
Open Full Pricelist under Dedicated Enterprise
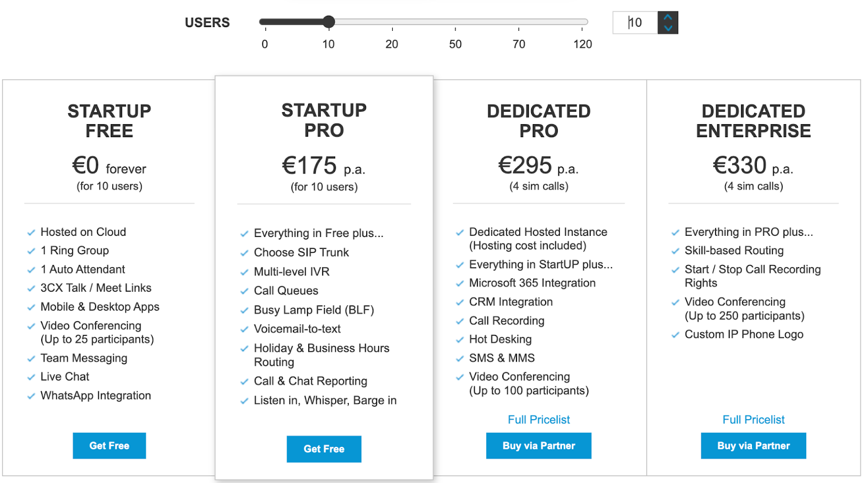point(753,420)
